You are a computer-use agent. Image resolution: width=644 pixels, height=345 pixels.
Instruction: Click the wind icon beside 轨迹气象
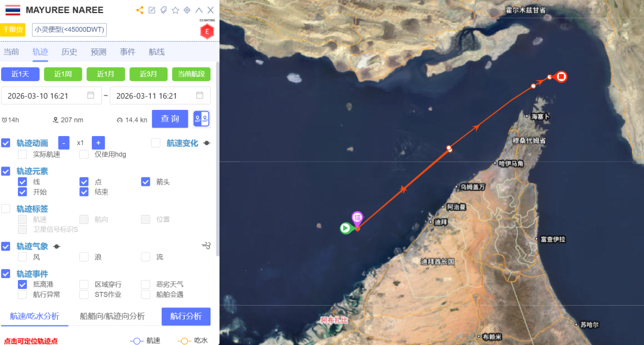206,246
